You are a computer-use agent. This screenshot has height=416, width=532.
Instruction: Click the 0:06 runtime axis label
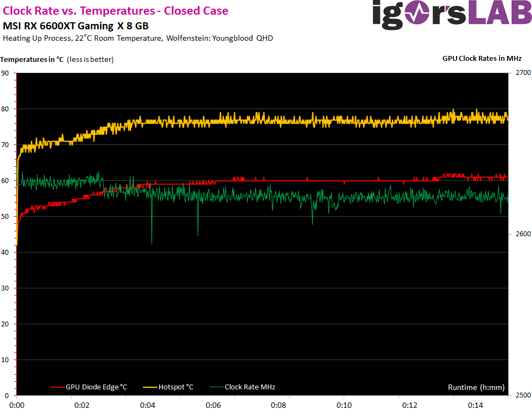[x=213, y=406]
